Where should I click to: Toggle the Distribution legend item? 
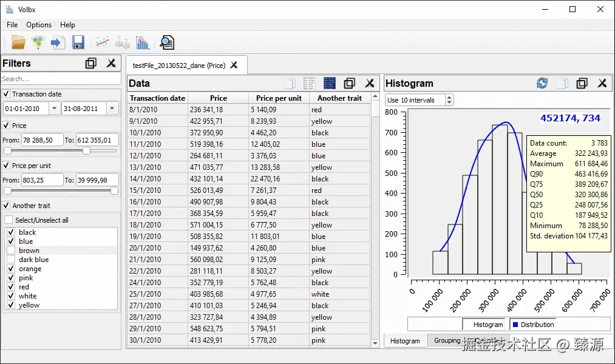[533, 325]
